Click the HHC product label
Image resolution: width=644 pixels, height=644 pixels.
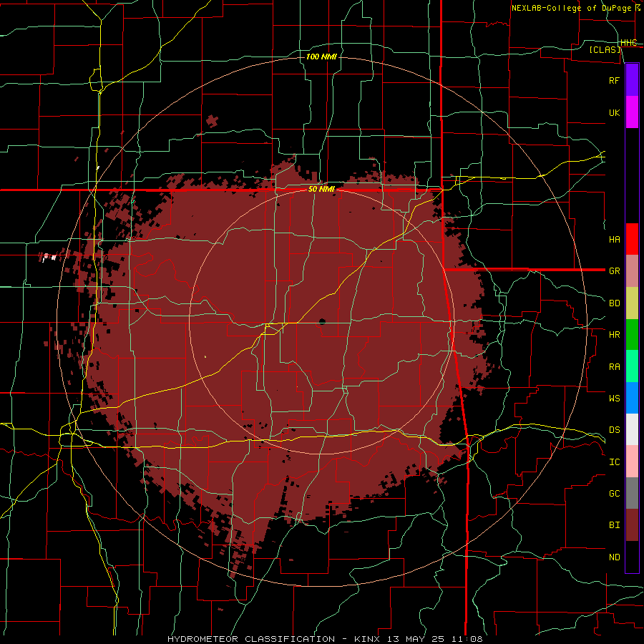[x=629, y=43]
